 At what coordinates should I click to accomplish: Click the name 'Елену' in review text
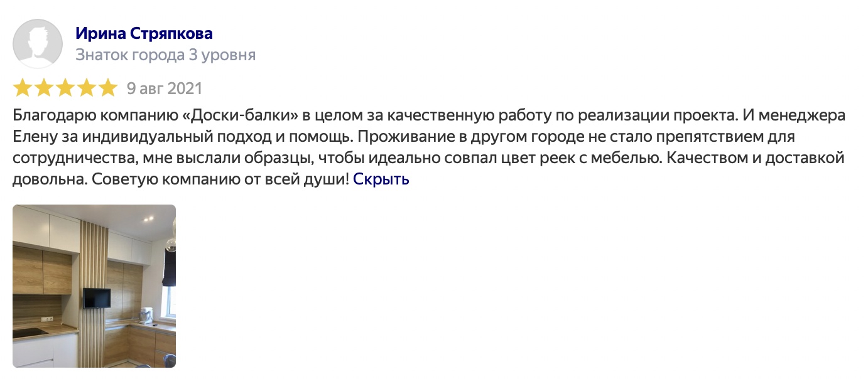pyautogui.click(x=32, y=137)
